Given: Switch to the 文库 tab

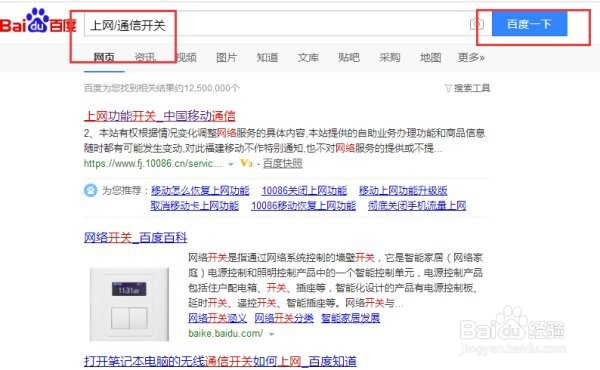Looking at the screenshot, I should pos(308,57).
